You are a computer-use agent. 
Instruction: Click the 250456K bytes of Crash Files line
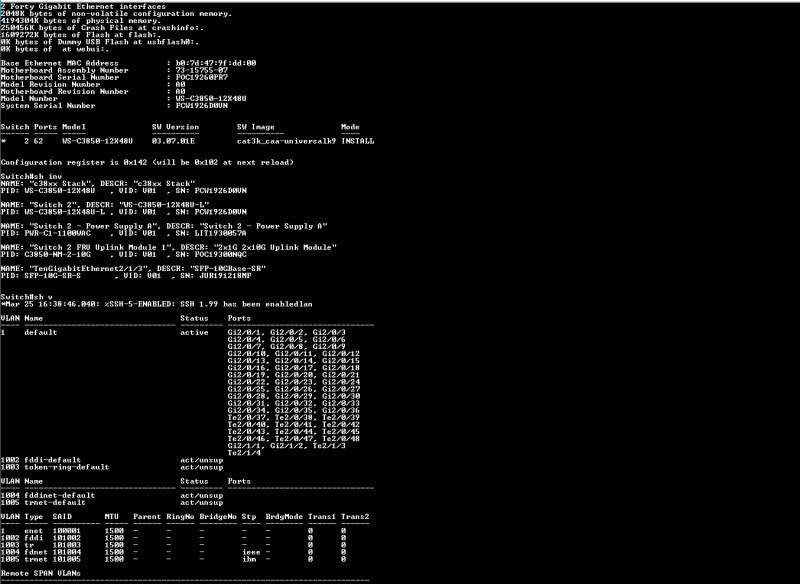tap(102, 28)
